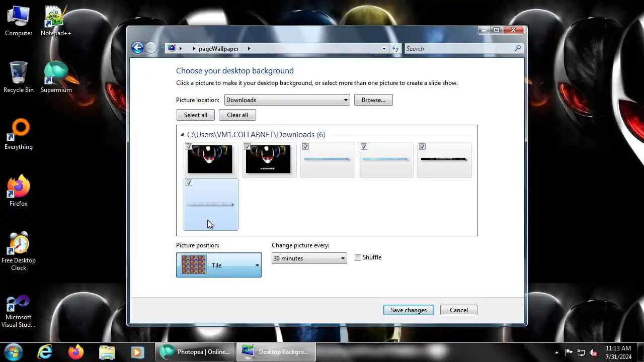Image resolution: width=644 pixels, height=362 pixels.
Task: Uncheck the fifth dark strip thumbnail checkbox
Action: [x=422, y=147]
